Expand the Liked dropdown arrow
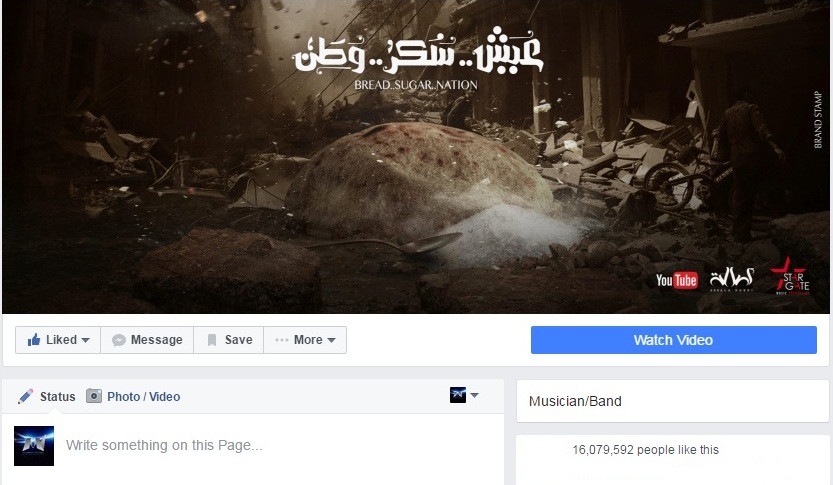The image size is (833, 485). click(86, 340)
